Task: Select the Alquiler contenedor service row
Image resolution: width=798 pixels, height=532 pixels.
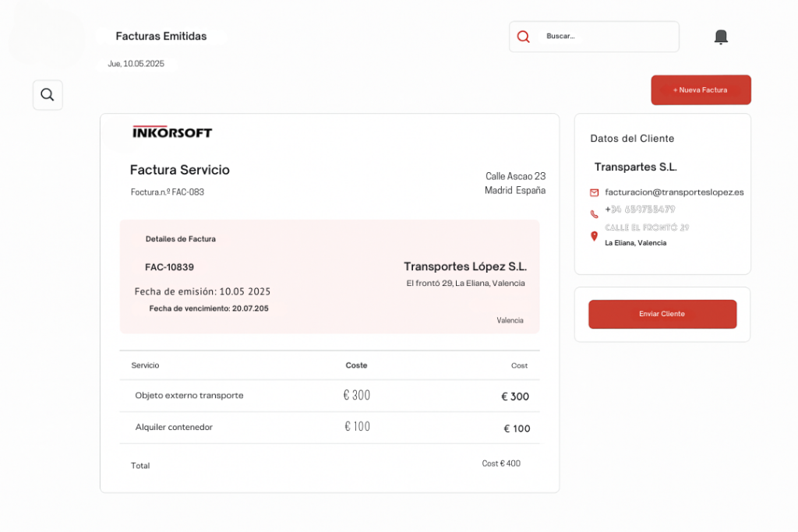Action: click(174, 428)
